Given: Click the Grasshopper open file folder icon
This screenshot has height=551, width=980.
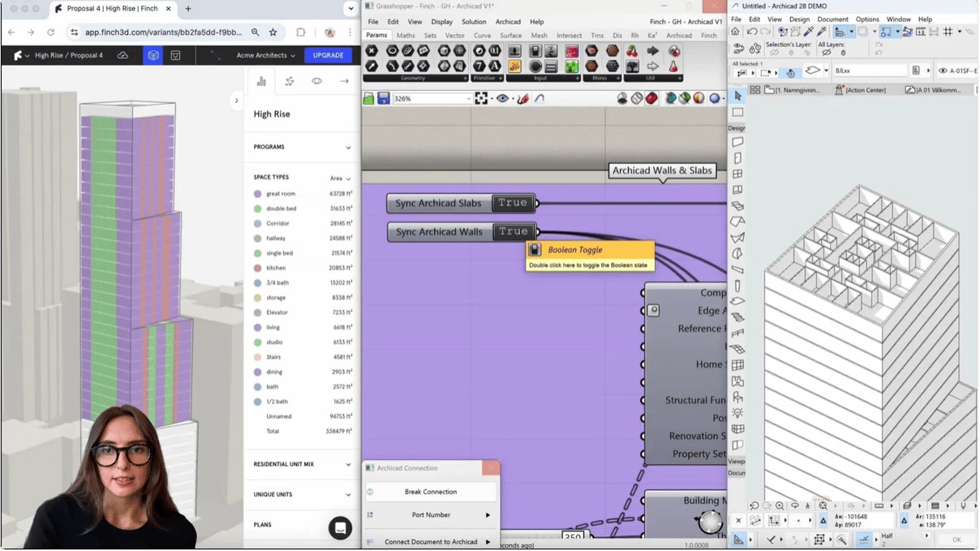Looking at the screenshot, I should (368, 98).
